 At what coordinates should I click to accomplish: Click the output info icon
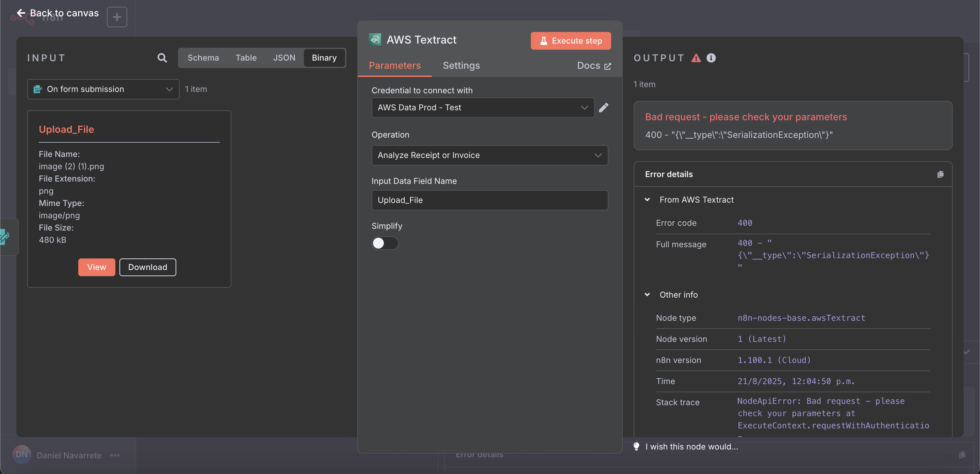pos(710,58)
